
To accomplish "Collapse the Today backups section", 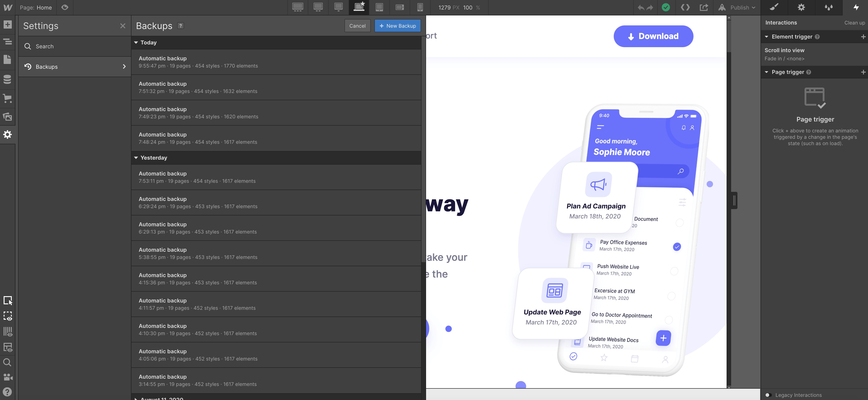I will (136, 42).
